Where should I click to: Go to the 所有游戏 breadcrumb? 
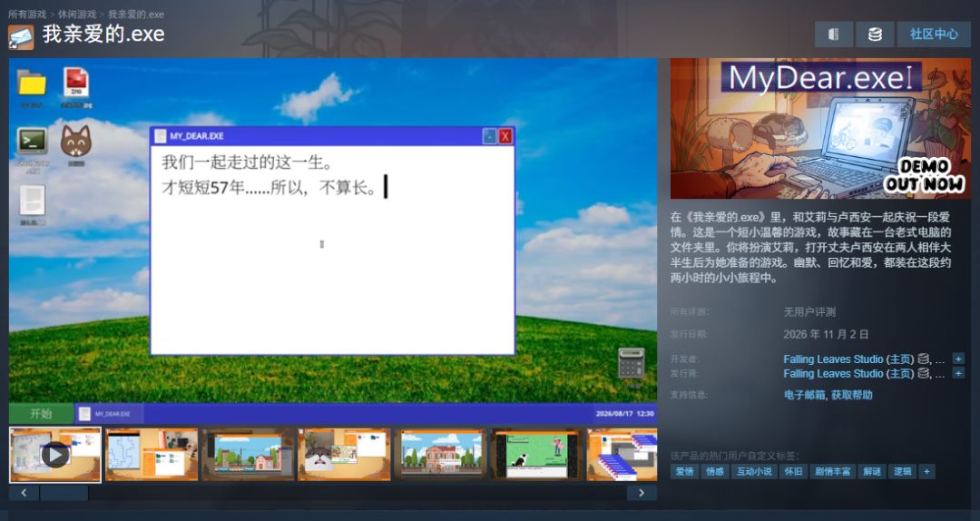[x=27, y=14]
